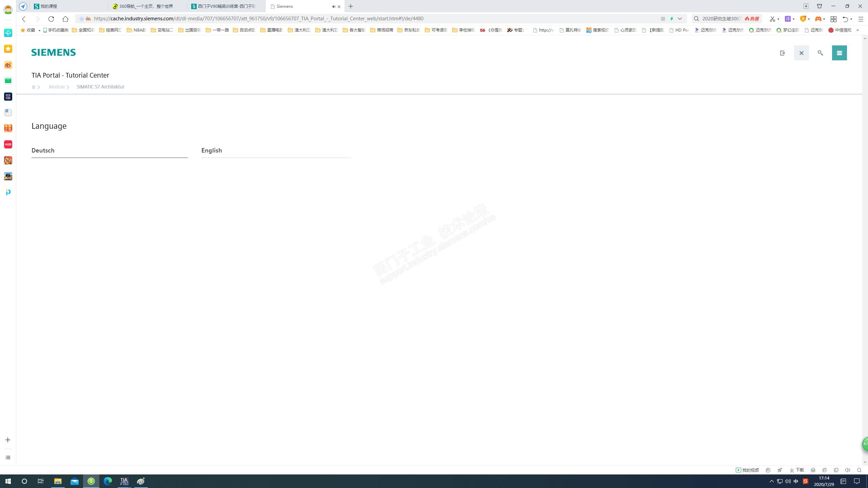Viewport: 868px width, 488px height.
Task: Close the language panel with X
Action: (801, 53)
